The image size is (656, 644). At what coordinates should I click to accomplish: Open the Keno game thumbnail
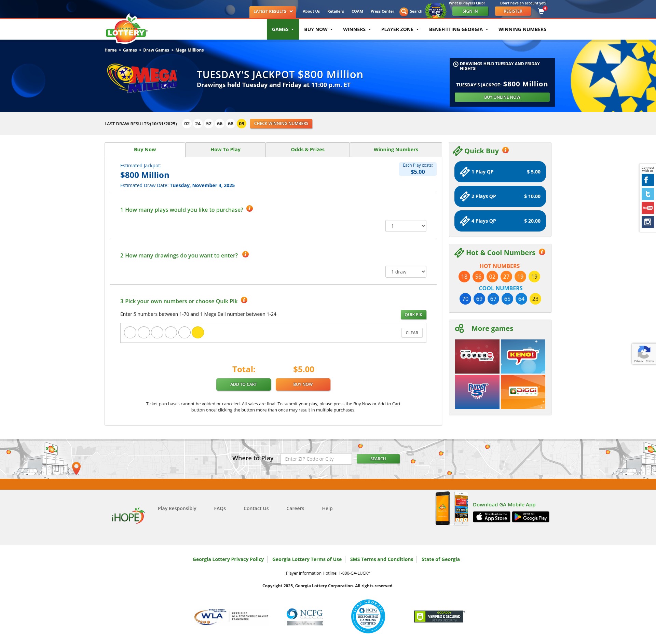(523, 356)
